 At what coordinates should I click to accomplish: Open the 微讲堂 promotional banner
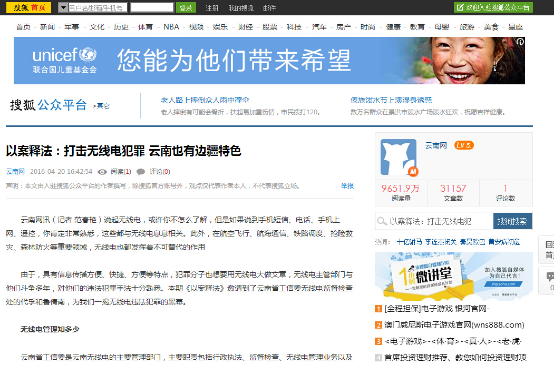(x=454, y=276)
